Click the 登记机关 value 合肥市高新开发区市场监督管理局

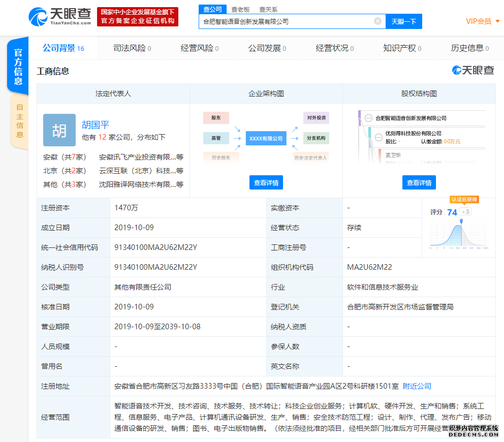click(400, 307)
